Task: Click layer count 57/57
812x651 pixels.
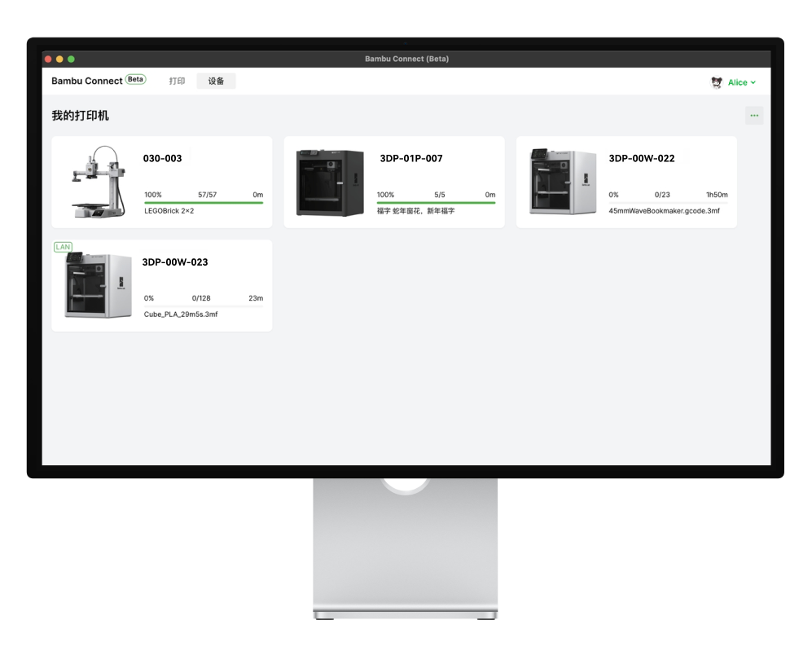Action: 207,195
